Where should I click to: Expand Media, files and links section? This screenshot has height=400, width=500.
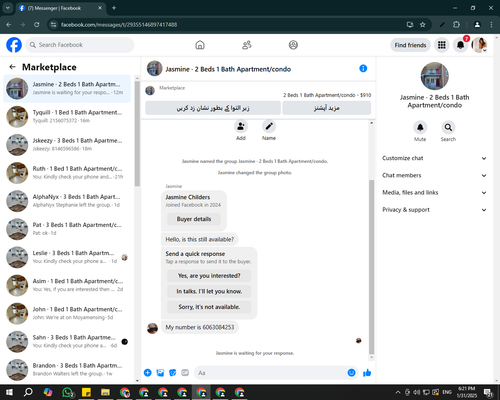point(434,192)
